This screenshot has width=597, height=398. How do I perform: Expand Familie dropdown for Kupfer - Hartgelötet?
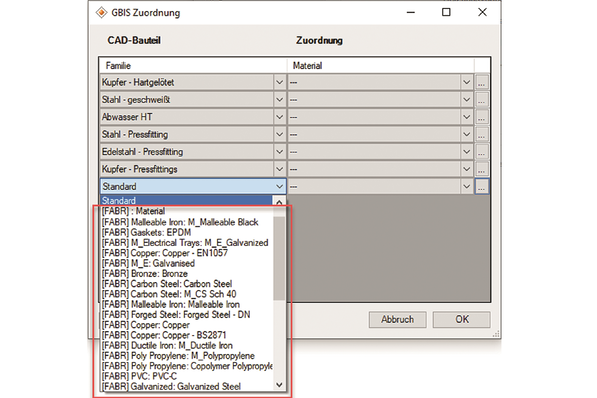[279, 82]
